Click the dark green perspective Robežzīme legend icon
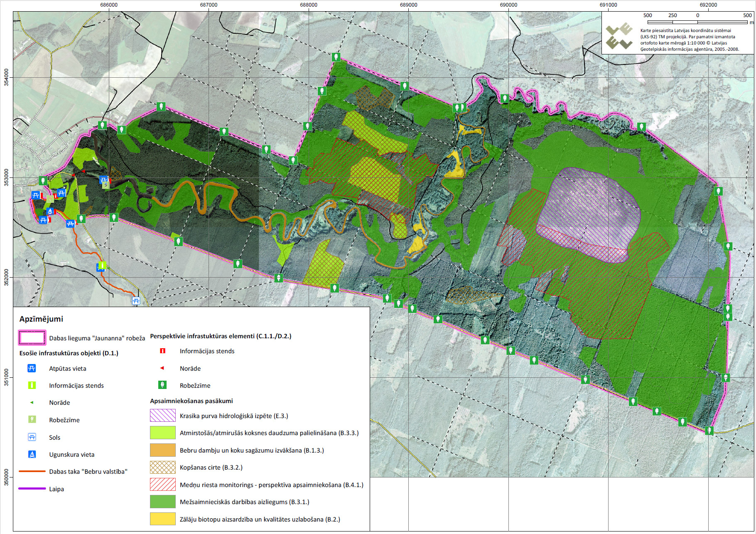Image resolution: width=756 pixels, height=534 pixels. 162,385
